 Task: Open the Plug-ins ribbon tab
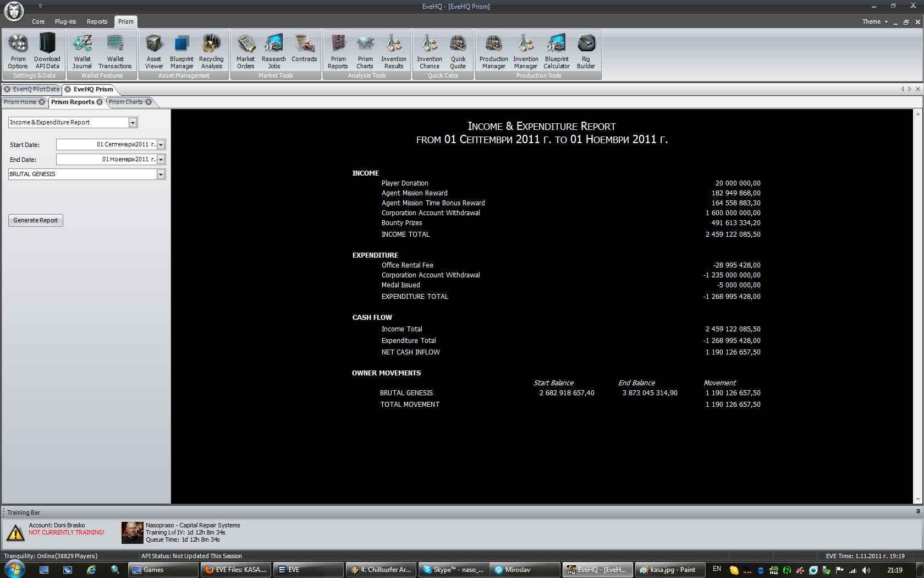click(65, 21)
